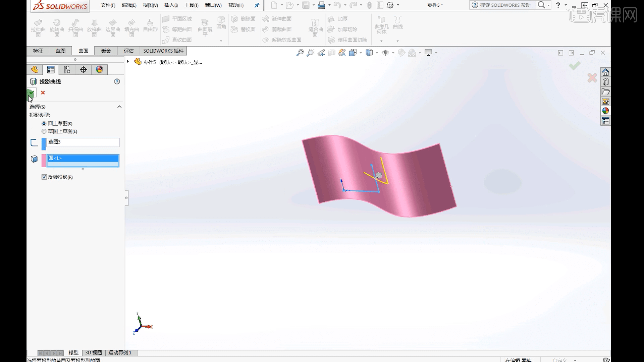The height and width of the screenshot is (362, 644).
Task: Select the 草图上草图(E) radio button
Action: [44, 131]
